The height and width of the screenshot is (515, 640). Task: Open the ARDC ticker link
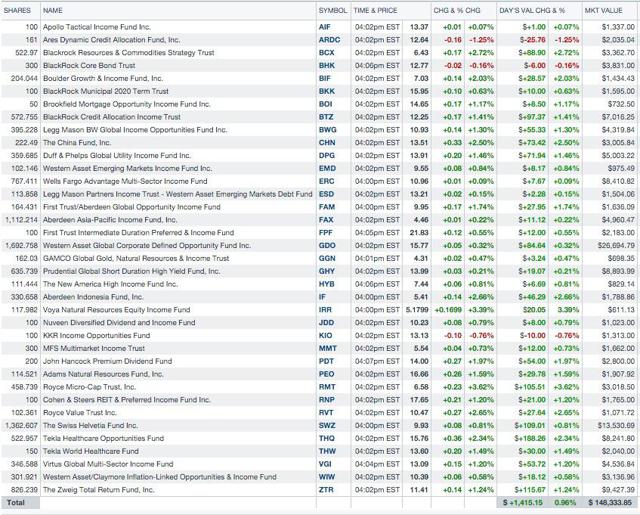(329, 40)
